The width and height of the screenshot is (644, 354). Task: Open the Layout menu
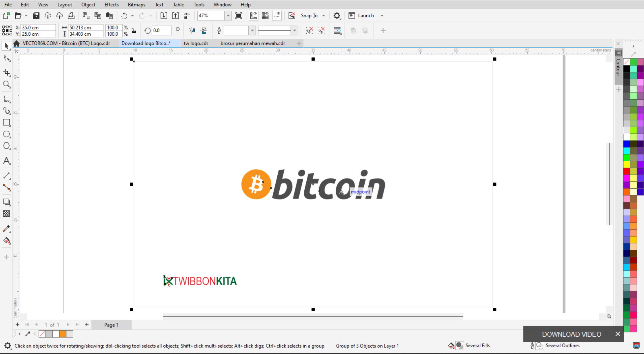coord(65,5)
